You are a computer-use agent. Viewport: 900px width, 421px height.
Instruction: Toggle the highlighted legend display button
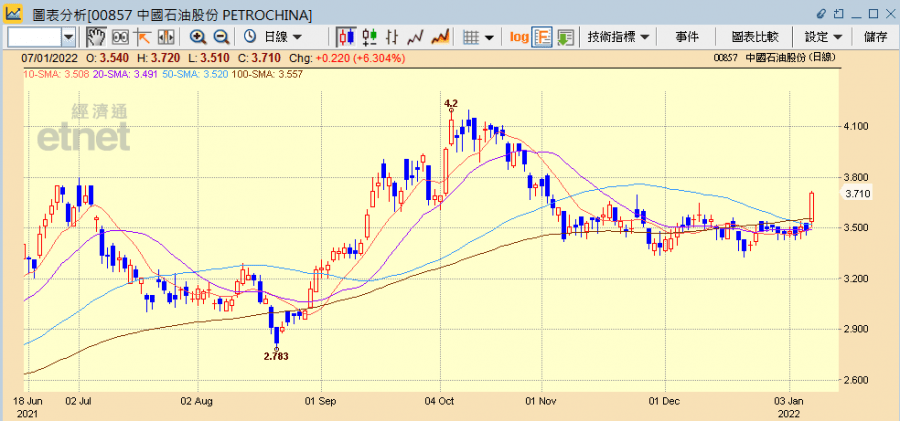(x=542, y=37)
